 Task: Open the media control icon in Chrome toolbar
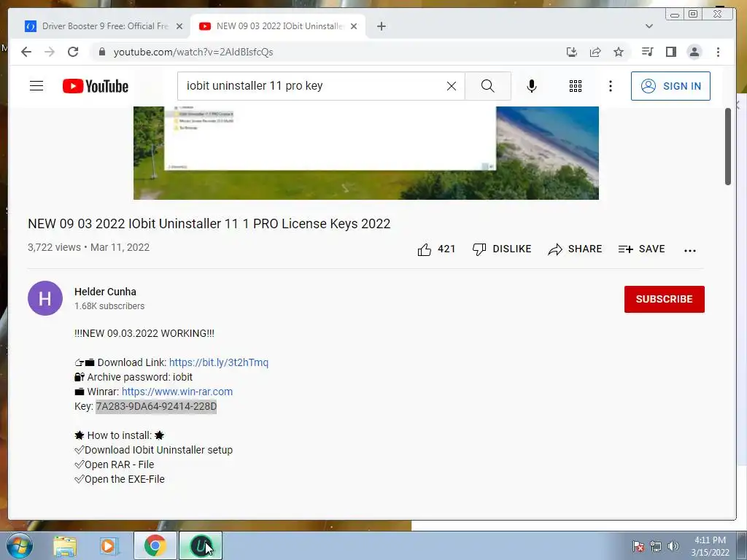coord(648,52)
